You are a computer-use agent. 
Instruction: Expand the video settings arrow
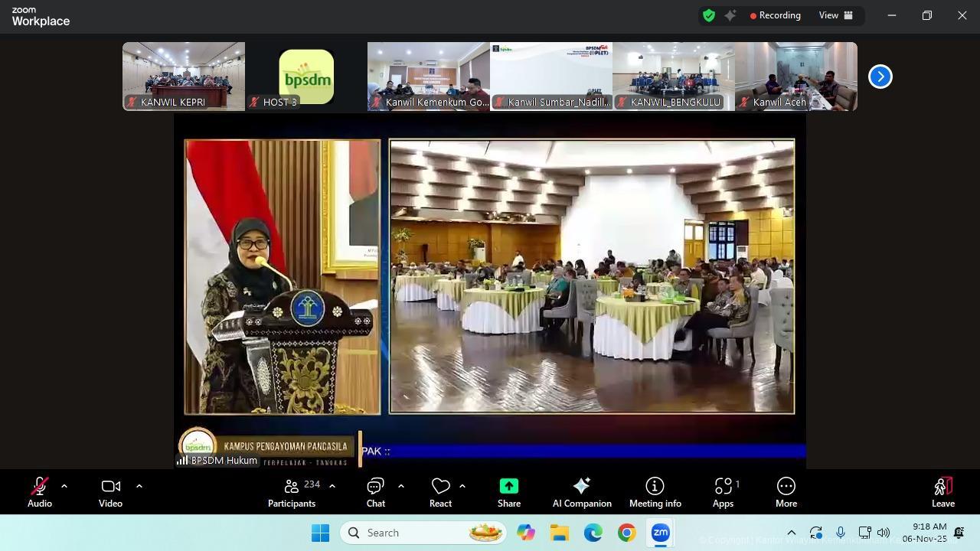139,485
